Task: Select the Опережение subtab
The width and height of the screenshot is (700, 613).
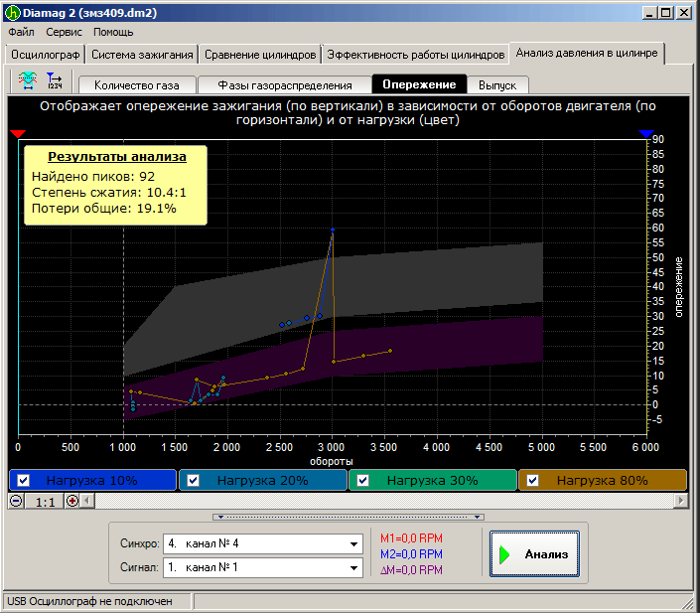Action: tap(419, 84)
